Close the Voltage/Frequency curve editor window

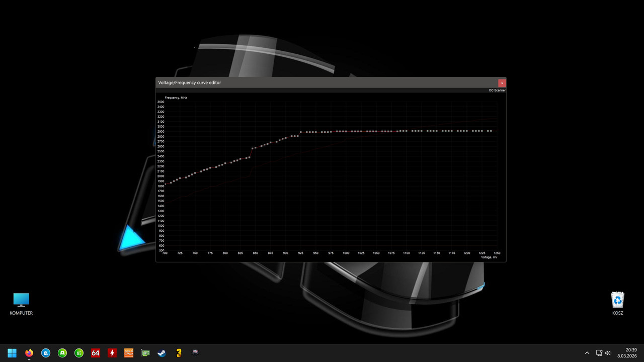coord(502,83)
